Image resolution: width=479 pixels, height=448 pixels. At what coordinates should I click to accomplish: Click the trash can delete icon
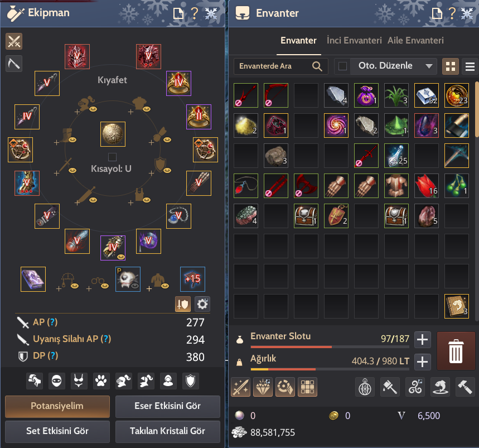pyautogui.click(x=456, y=351)
